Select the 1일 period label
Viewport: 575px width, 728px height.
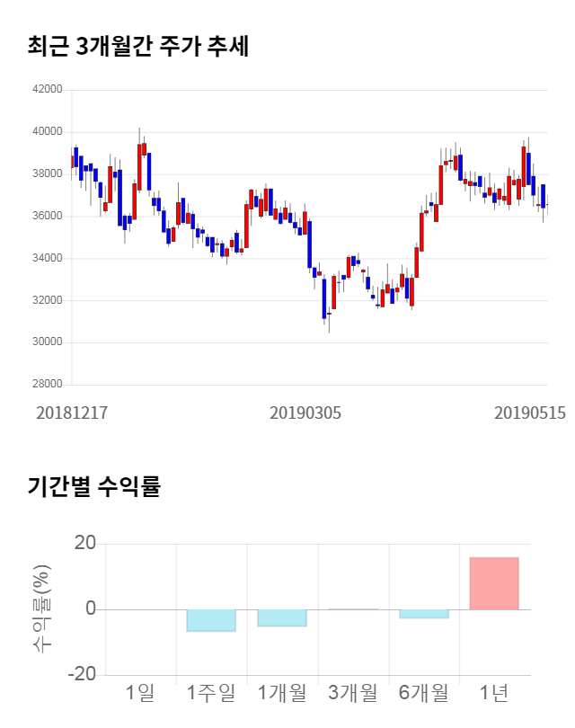[140, 693]
